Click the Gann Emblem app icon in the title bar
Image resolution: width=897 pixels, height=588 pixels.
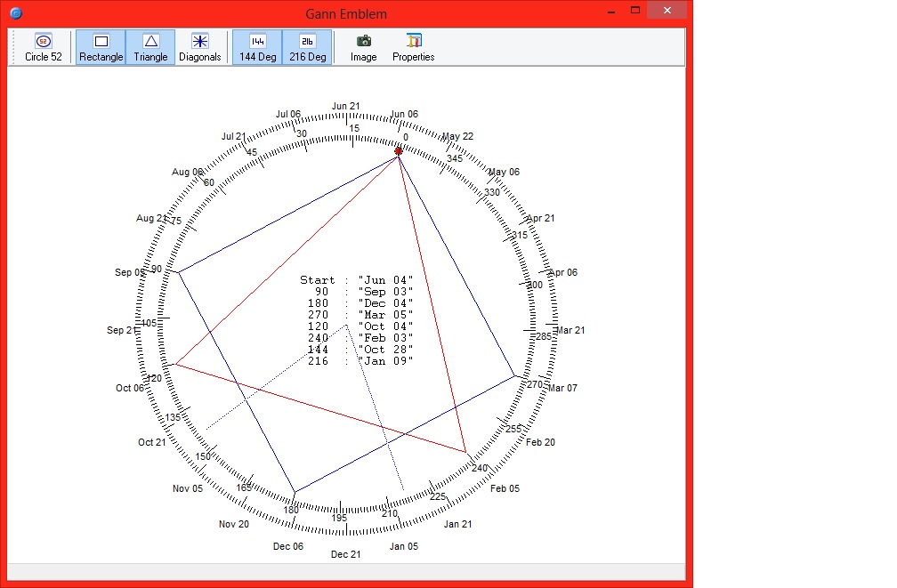pos(15,12)
